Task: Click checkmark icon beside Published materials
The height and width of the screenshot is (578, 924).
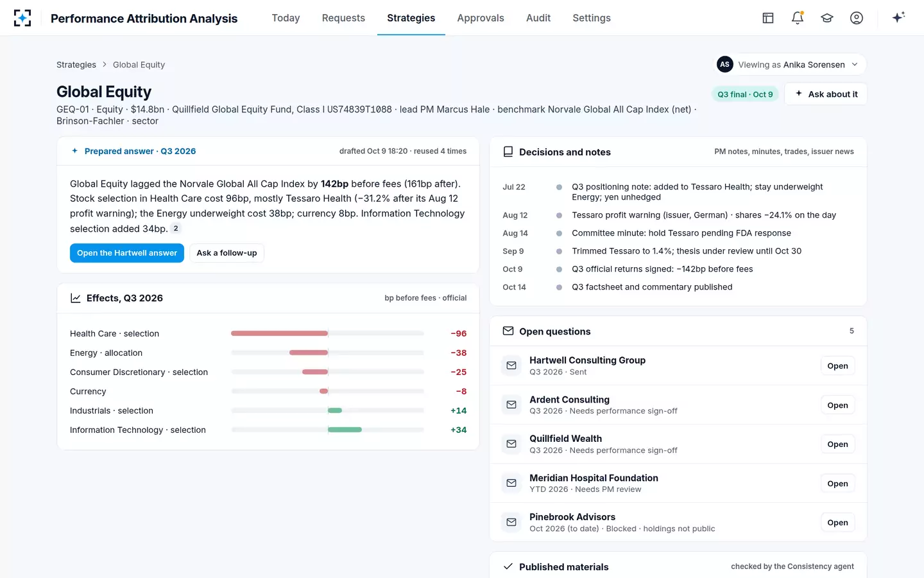Action: 508,566
